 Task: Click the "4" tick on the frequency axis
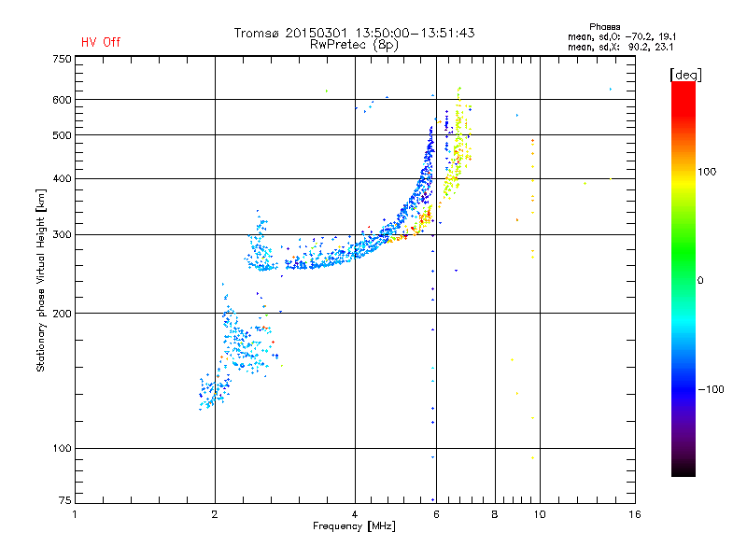[x=355, y=514]
